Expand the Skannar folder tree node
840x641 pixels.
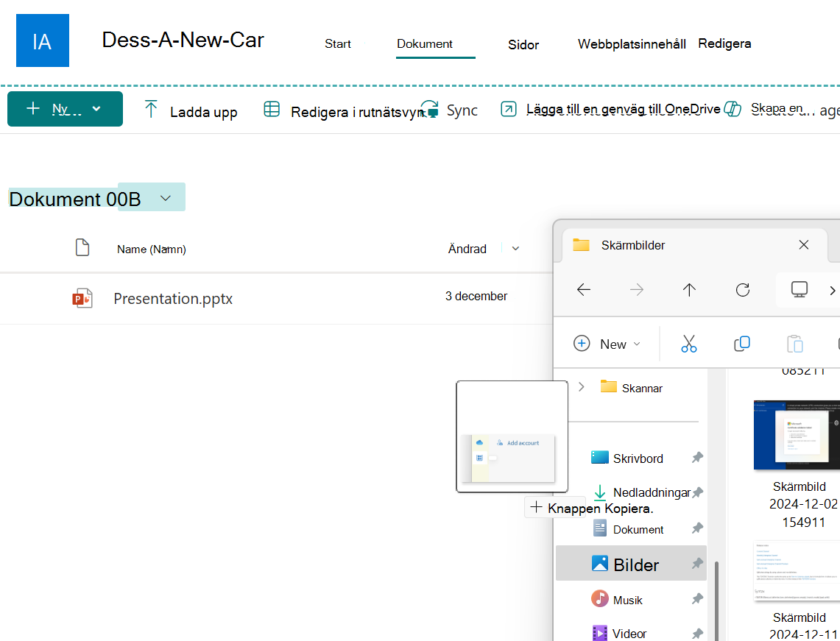coord(582,386)
